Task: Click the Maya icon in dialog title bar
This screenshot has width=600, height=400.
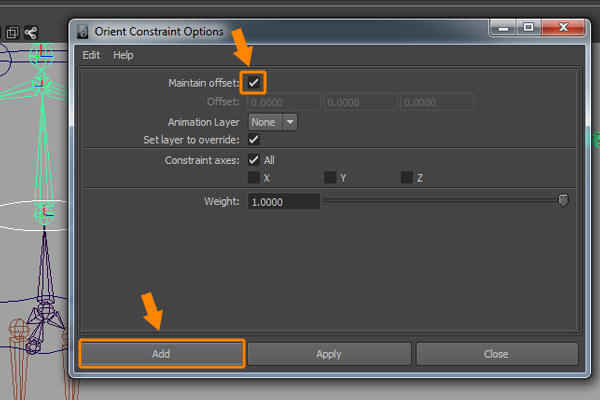Action: pos(83,32)
